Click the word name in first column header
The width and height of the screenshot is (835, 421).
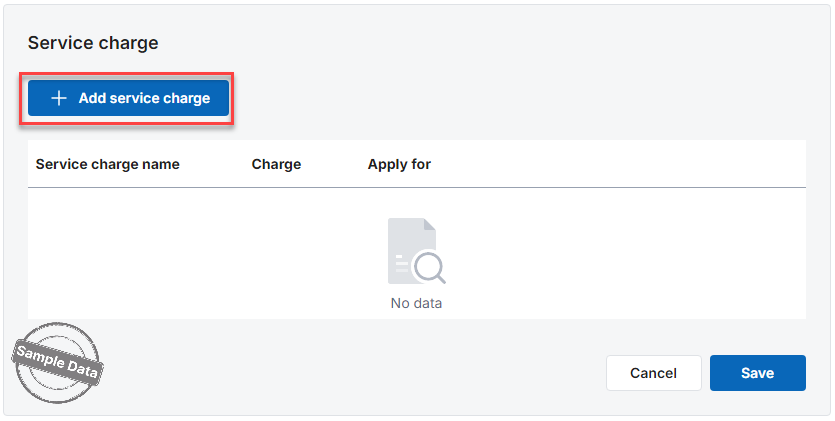(160, 164)
